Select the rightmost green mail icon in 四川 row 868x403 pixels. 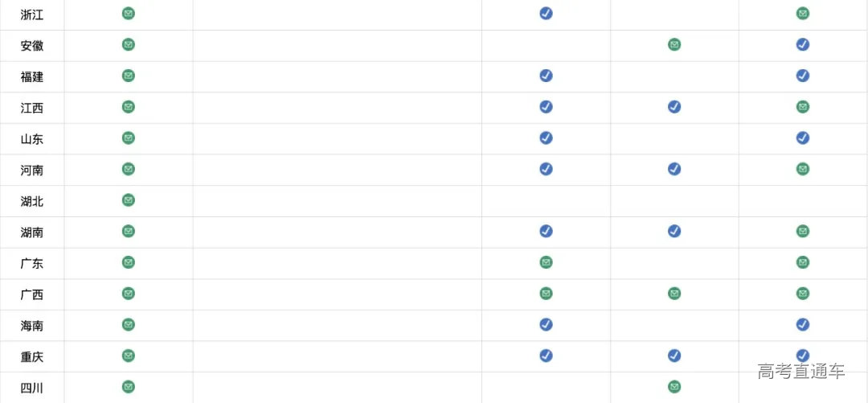674,387
